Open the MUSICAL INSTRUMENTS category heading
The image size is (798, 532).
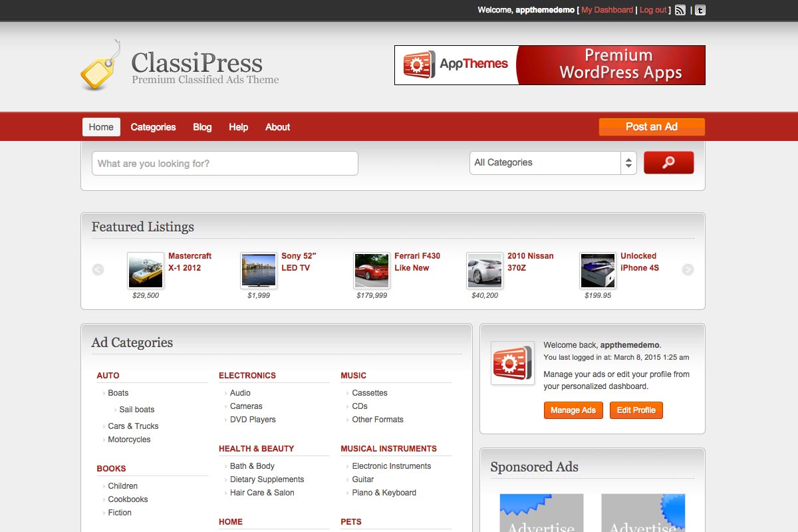(389, 449)
